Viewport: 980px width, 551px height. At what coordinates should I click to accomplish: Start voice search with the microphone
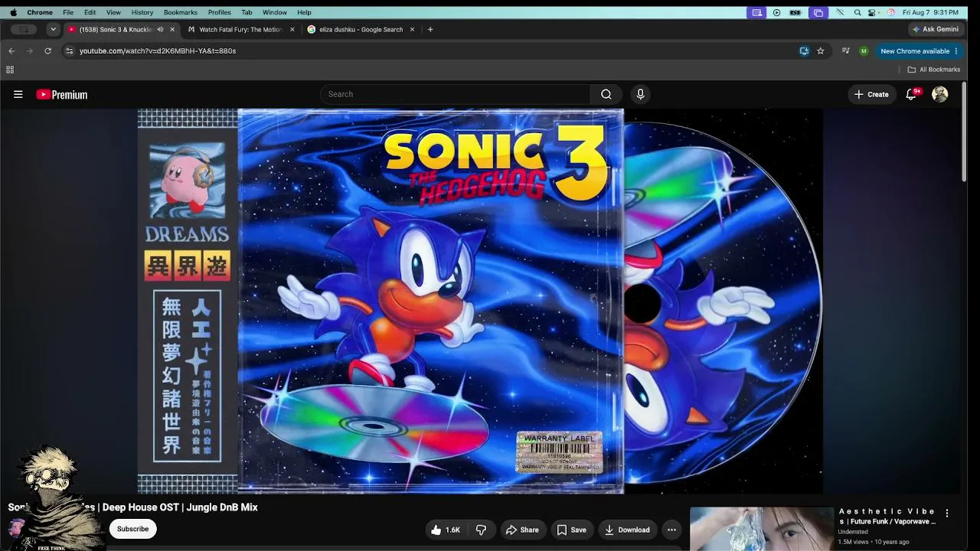click(641, 94)
